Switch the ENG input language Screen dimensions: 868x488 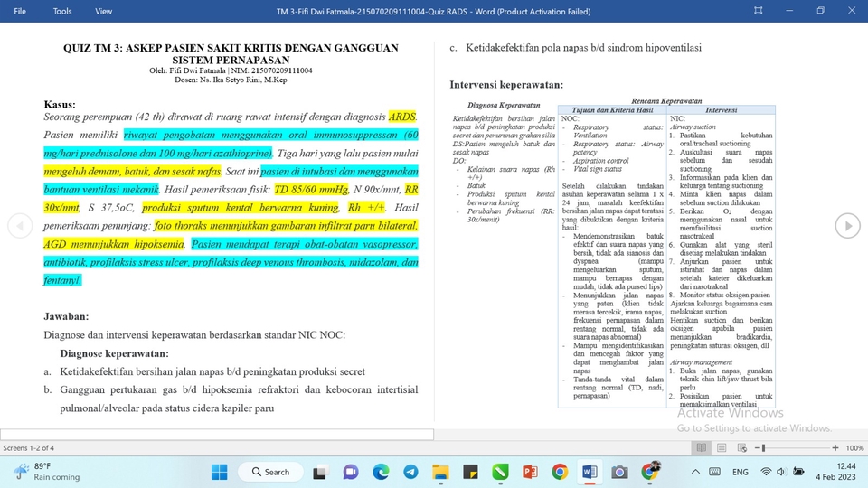741,472
